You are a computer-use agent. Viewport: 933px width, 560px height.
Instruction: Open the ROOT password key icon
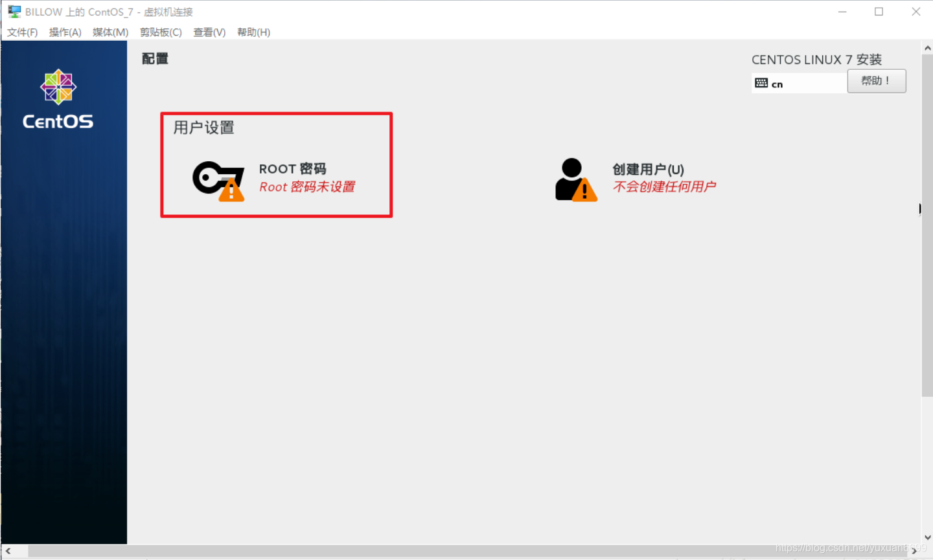(218, 181)
